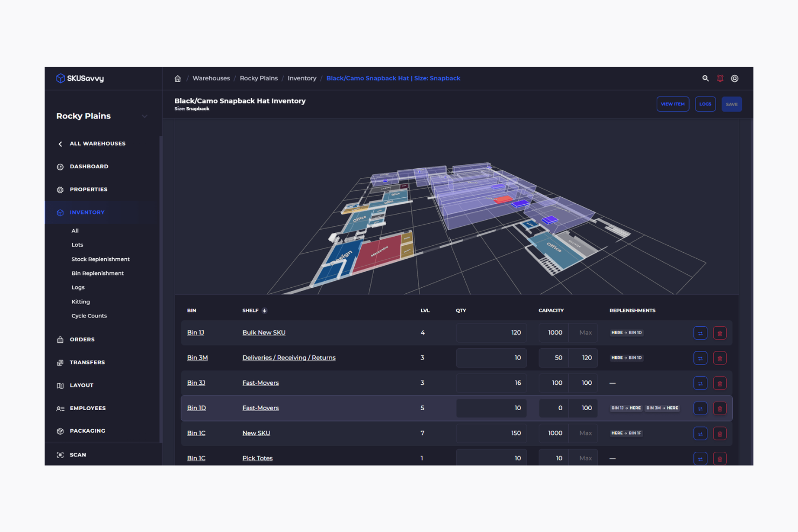Viewport: 798px width, 532px height.
Task: Click Warehouses in the breadcrumb trail
Action: tap(211, 78)
